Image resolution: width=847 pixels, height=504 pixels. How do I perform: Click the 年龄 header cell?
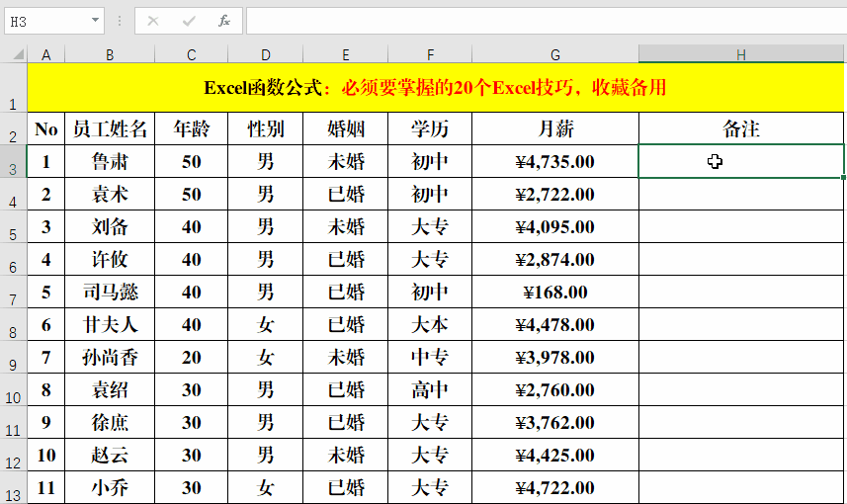[191, 128]
